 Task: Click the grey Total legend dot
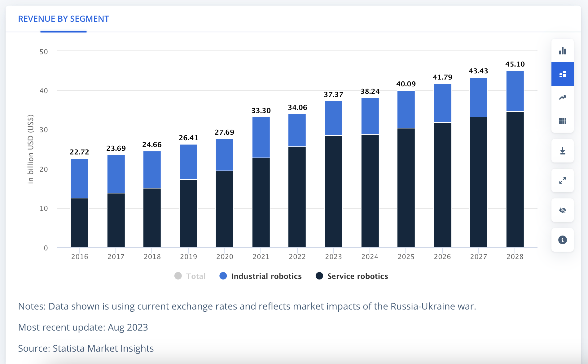pos(178,276)
